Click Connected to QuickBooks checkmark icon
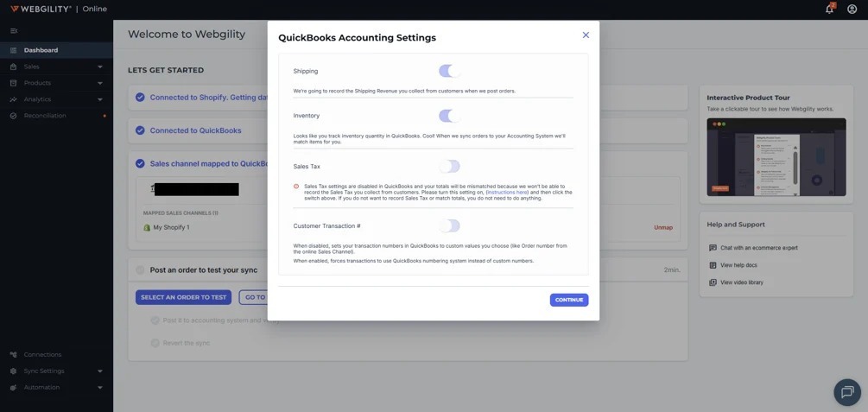 (x=140, y=130)
